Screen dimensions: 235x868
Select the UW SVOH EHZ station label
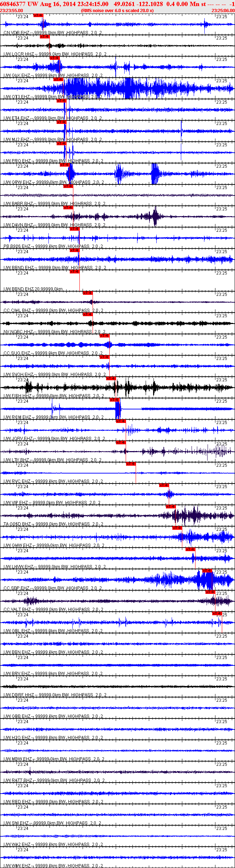(54, 375)
